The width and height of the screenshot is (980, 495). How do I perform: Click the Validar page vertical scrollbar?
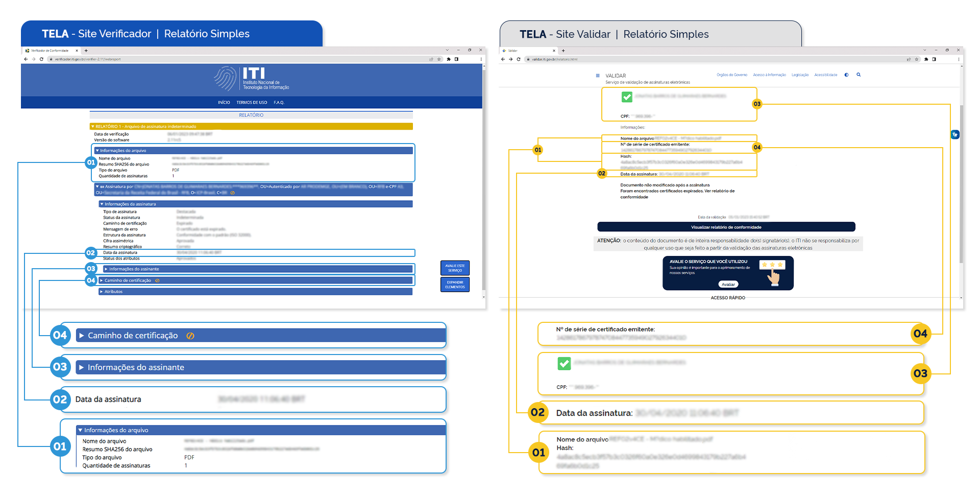962,184
